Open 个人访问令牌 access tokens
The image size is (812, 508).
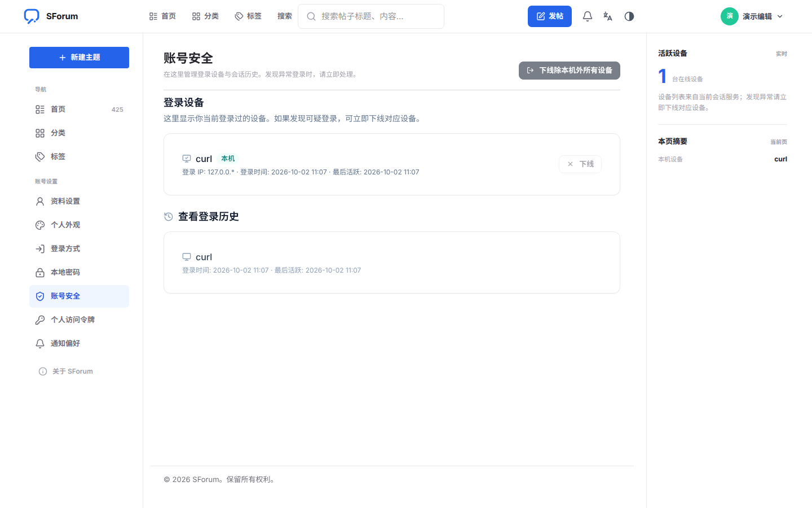pos(79,320)
